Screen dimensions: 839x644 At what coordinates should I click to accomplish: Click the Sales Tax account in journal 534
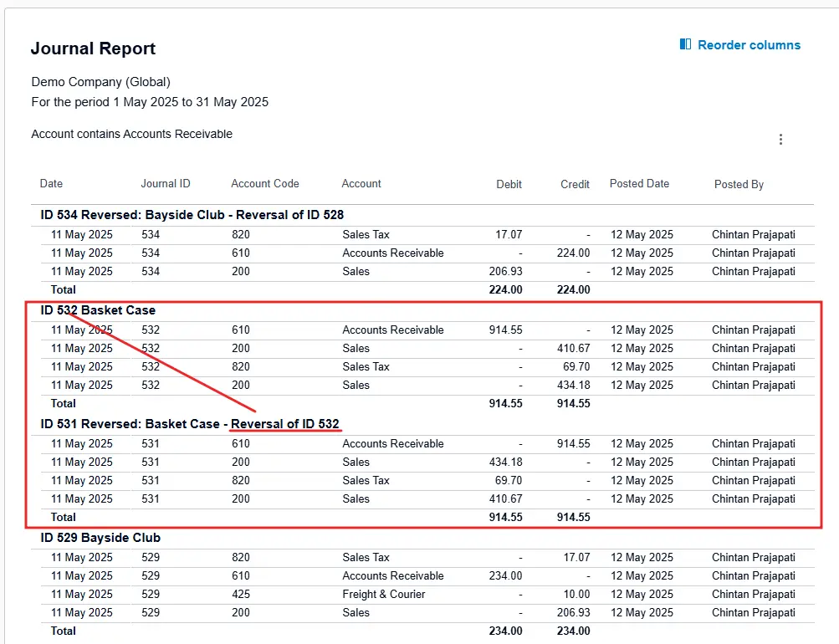click(x=366, y=235)
